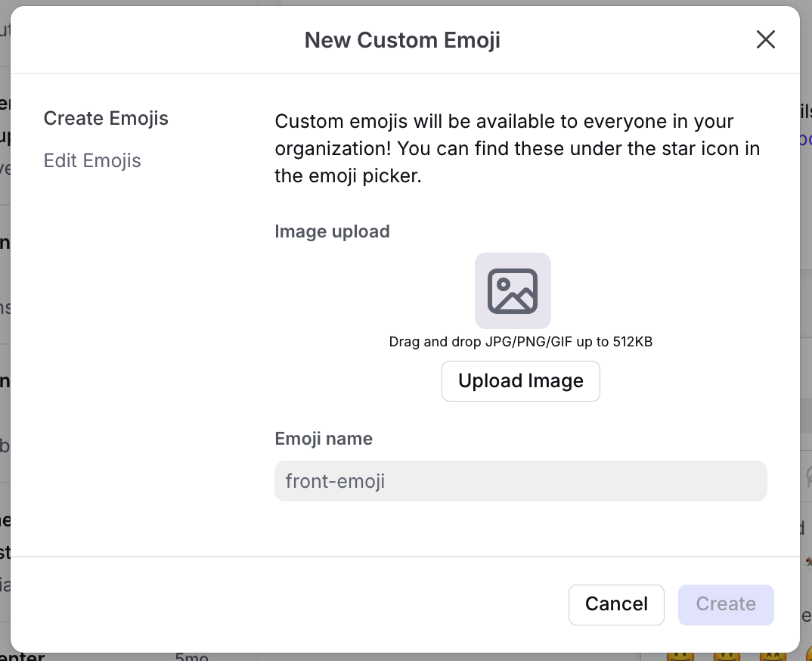The width and height of the screenshot is (812, 661).
Task: Click the Image upload label
Action: pyautogui.click(x=332, y=231)
